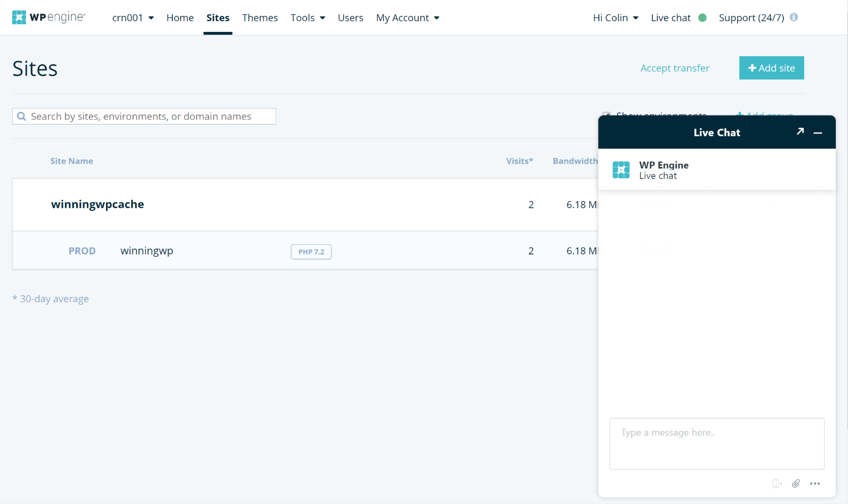Attach a file in Live Chat
The height and width of the screenshot is (504, 848).
(796, 483)
